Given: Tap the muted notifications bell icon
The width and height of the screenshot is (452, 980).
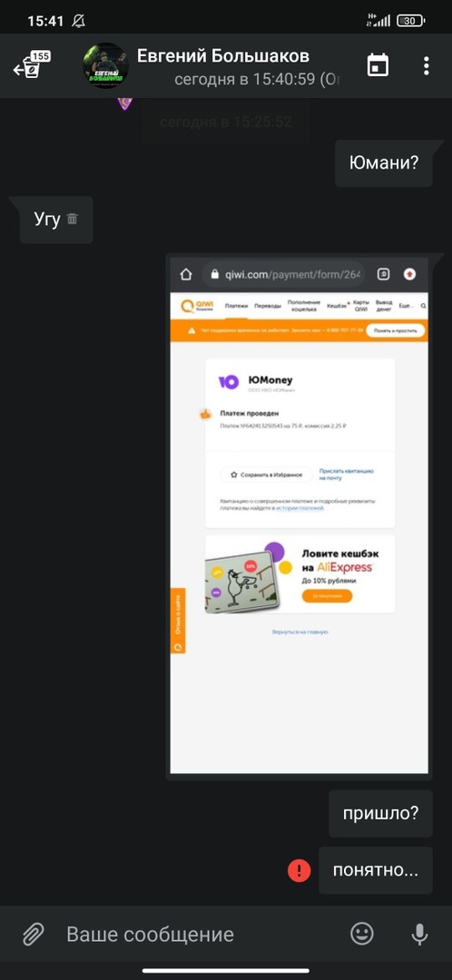Looking at the screenshot, I should tap(78, 21).
